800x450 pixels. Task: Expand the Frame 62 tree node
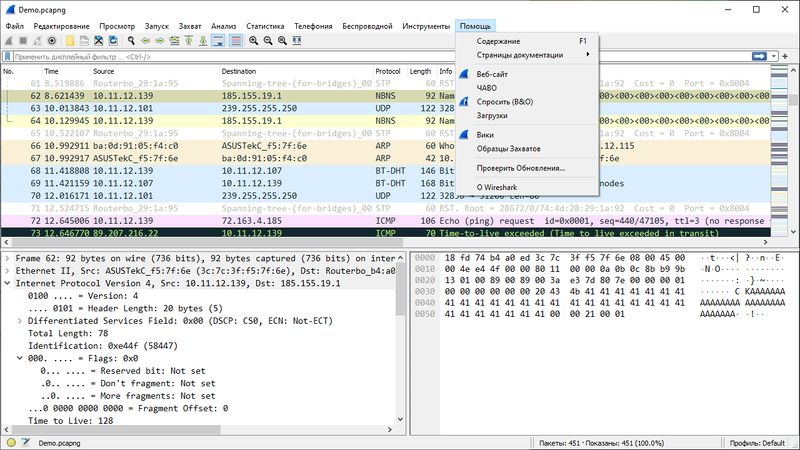point(7,258)
